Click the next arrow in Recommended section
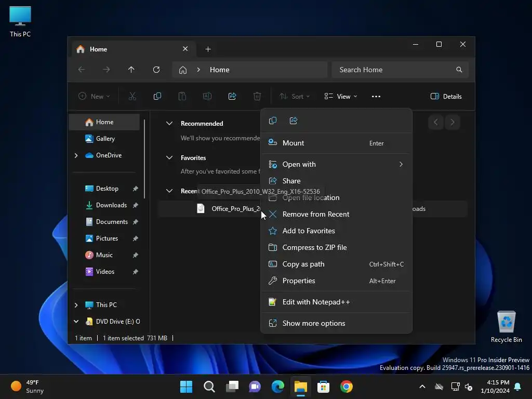 (x=453, y=122)
